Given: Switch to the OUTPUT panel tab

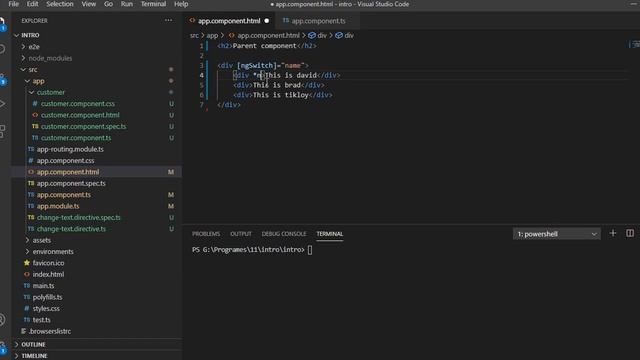Looking at the screenshot, I should 241,234.
